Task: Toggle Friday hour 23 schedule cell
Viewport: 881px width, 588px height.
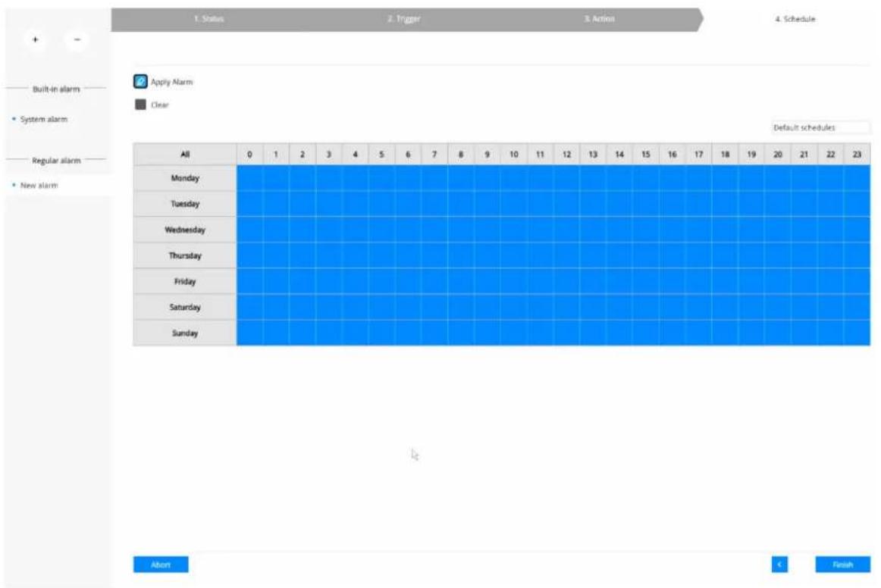Action: coord(857,281)
